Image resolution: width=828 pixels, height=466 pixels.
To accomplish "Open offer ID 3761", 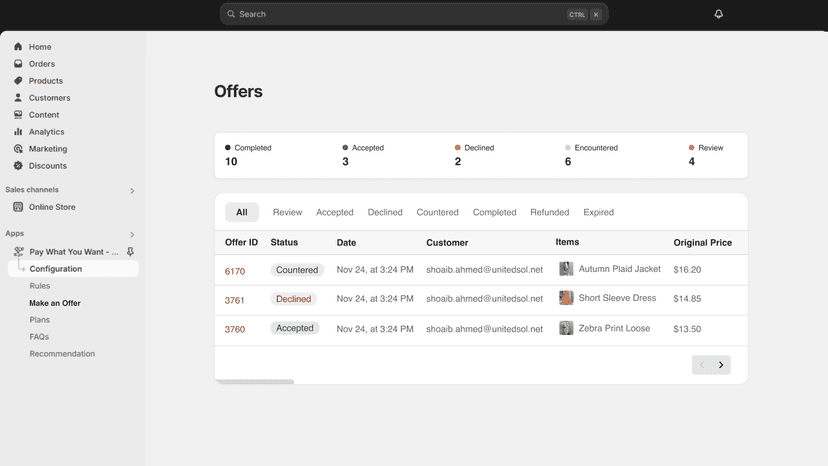I will coord(234,300).
